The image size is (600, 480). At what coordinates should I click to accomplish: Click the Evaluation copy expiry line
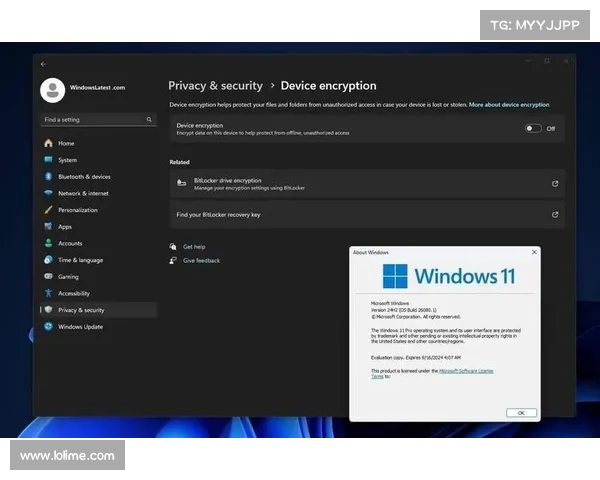[x=416, y=358]
